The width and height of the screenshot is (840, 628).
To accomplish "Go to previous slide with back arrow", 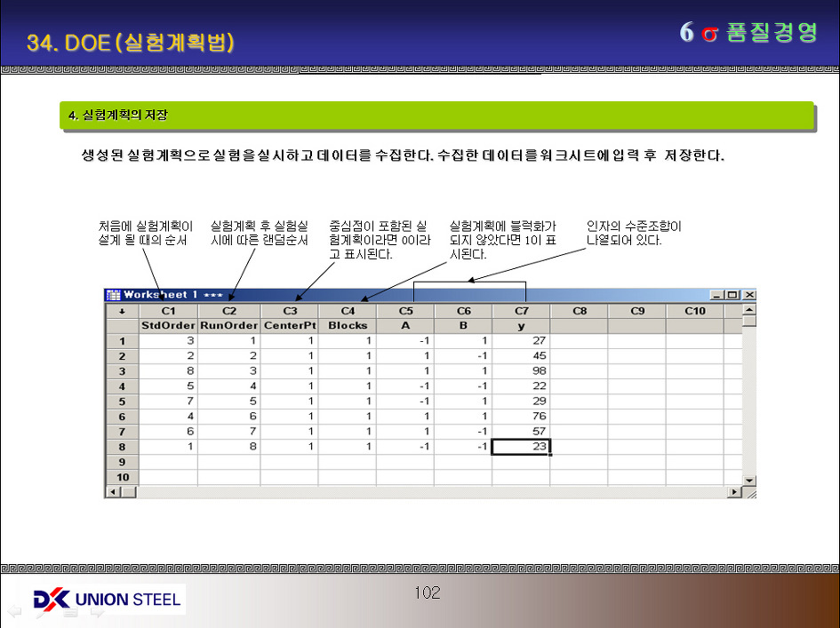I will pyautogui.click(x=15, y=611).
